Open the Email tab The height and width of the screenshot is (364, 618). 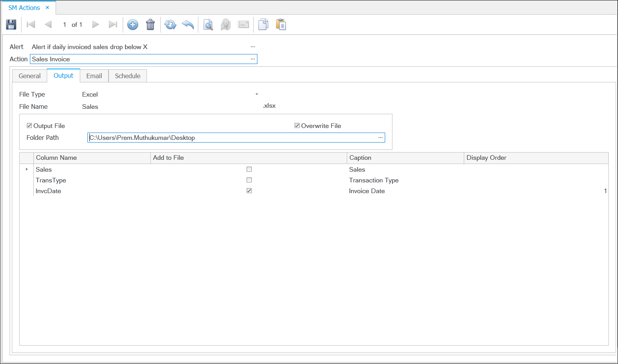coord(94,76)
